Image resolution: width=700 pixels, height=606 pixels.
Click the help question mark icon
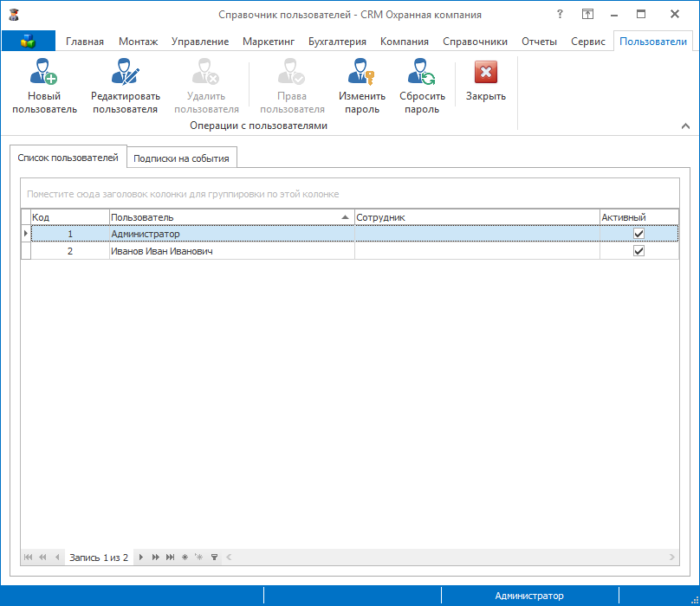coord(560,14)
